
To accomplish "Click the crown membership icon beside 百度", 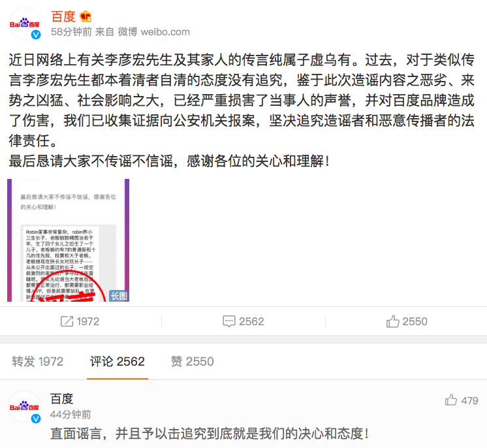I will click(86, 16).
